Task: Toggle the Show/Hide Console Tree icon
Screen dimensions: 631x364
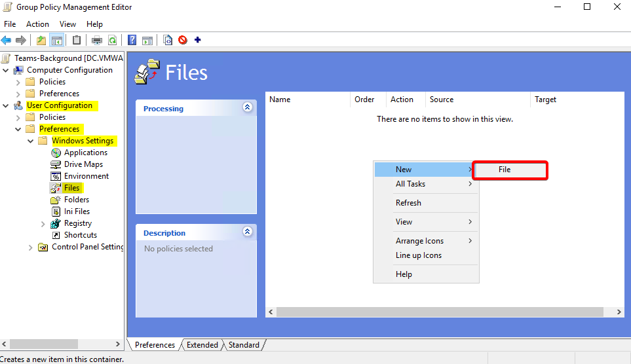Action: coord(57,40)
